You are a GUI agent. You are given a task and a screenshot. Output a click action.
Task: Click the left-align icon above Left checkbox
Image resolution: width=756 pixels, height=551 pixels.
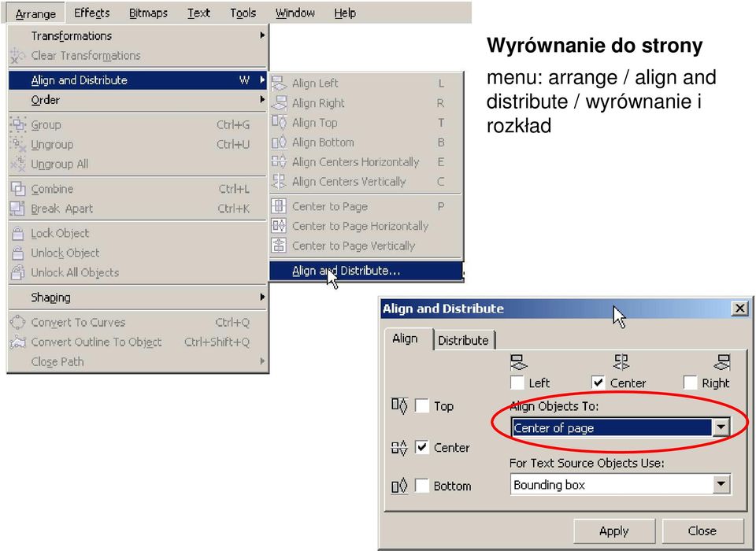519,363
